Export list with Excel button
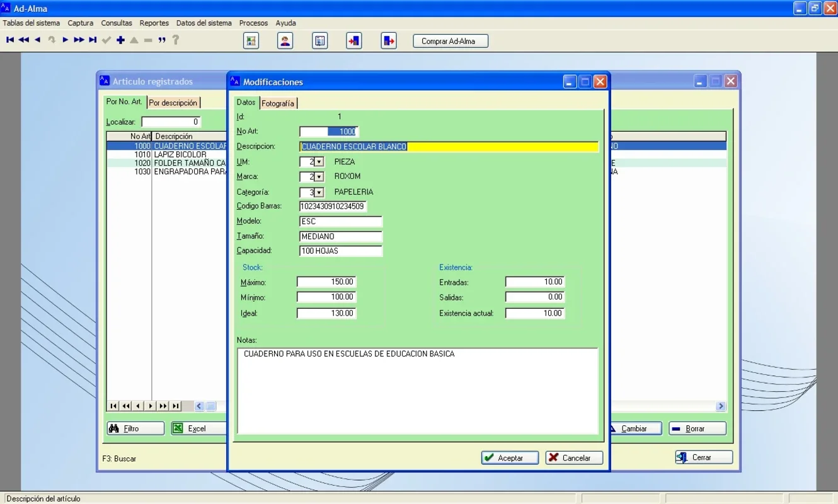Screen dimensions: 838x504 coord(198,428)
